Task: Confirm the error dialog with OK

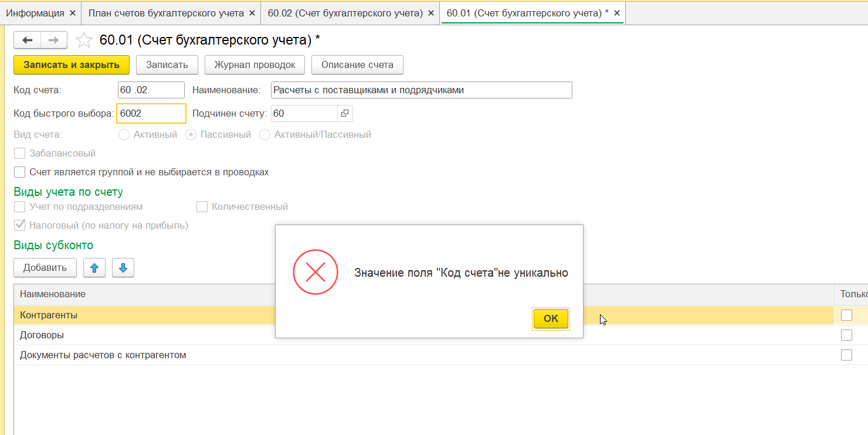Action: click(x=551, y=318)
